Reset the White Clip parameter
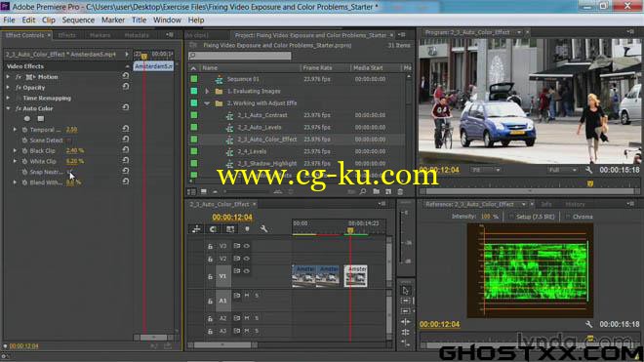 126,161
